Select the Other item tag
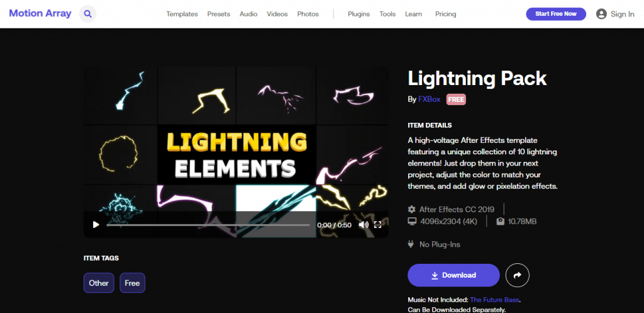The height and width of the screenshot is (313, 644). (x=99, y=283)
